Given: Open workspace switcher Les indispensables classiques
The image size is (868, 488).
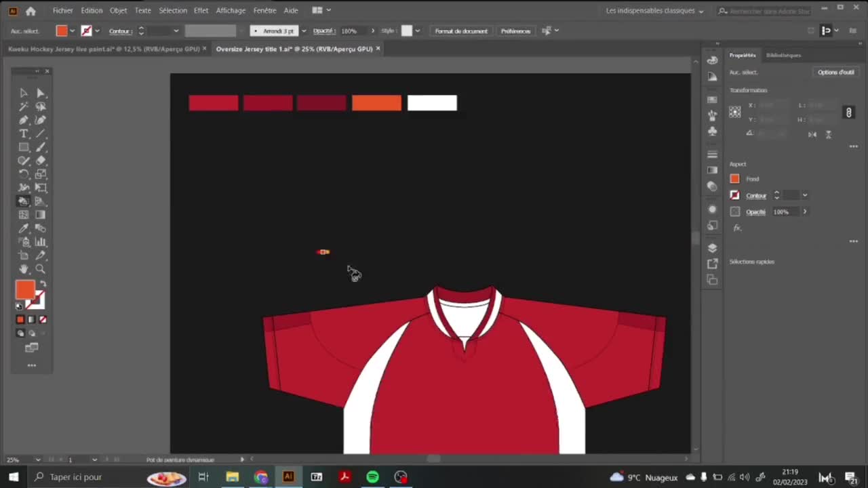Looking at the screenshot, I should pyautogui.click(x=654, y=11).
